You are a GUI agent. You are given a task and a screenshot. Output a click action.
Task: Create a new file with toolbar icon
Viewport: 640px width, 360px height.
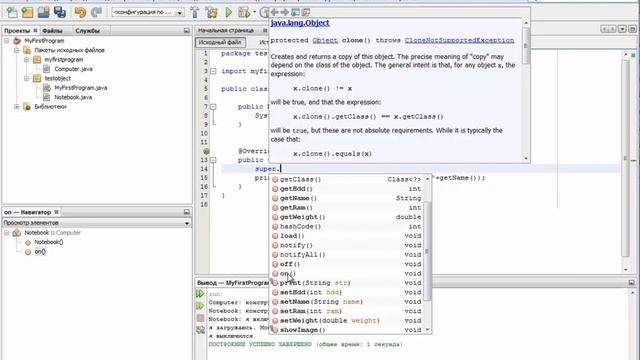coord(11,13)
